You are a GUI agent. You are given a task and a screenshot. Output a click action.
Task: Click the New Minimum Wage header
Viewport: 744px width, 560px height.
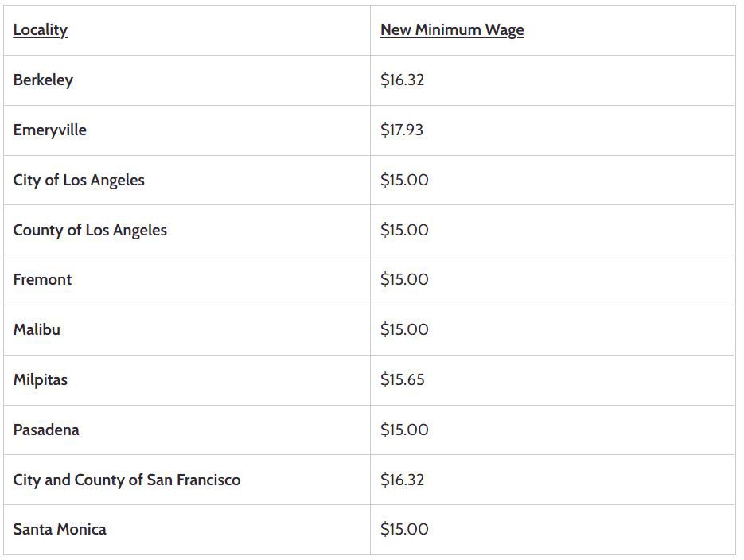tap(452, 30)
